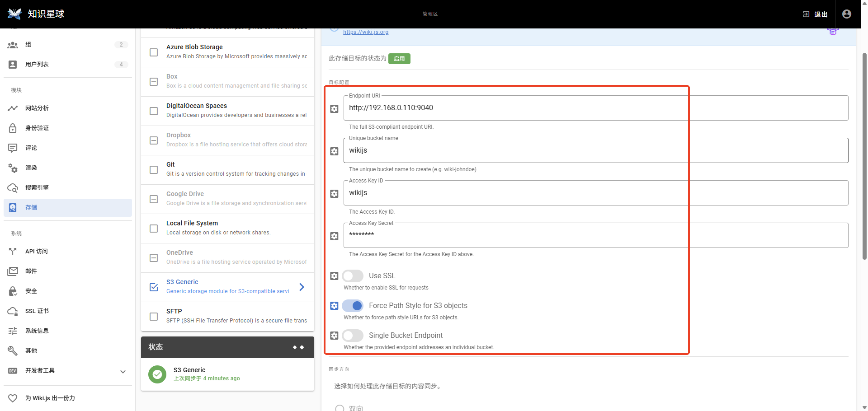Image resolution: width=868 pixels, height=411 pixels.
Task: Click the 搜索引擎 search engine icon
Action: [x=13, y=188]
